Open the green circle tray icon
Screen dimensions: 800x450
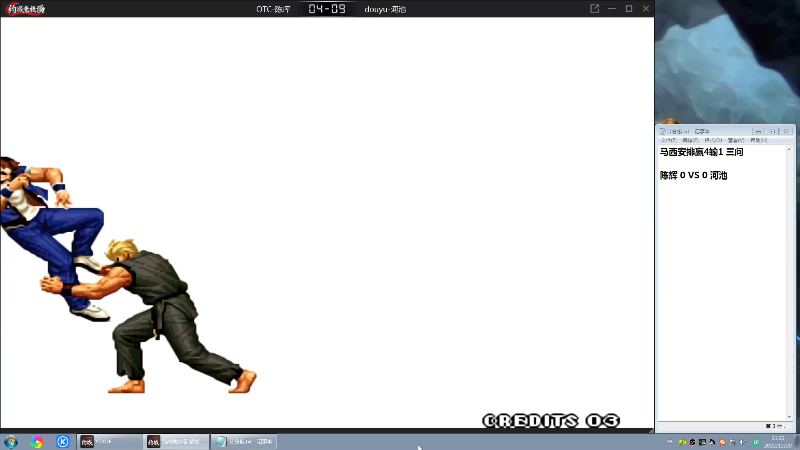tap(756, 442)
